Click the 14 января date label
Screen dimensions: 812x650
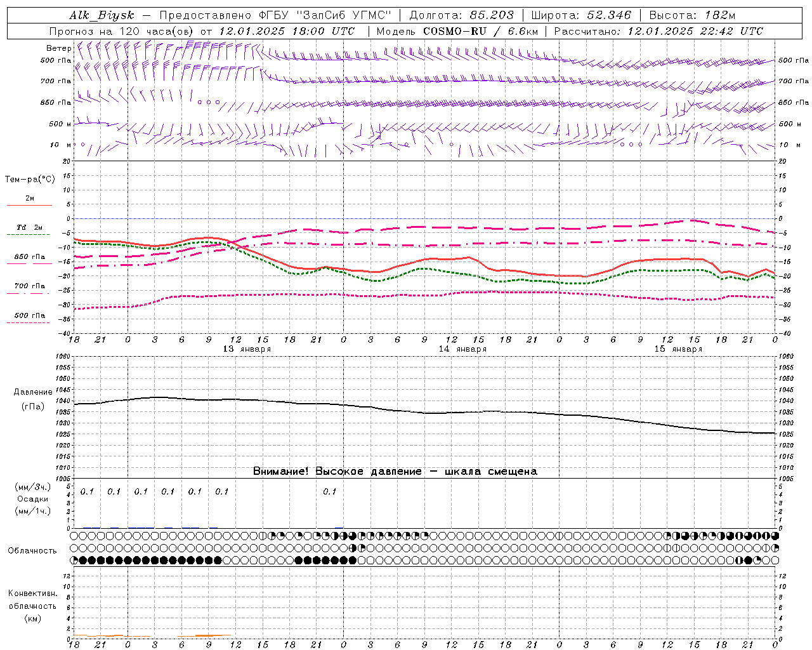pos(462,349)
